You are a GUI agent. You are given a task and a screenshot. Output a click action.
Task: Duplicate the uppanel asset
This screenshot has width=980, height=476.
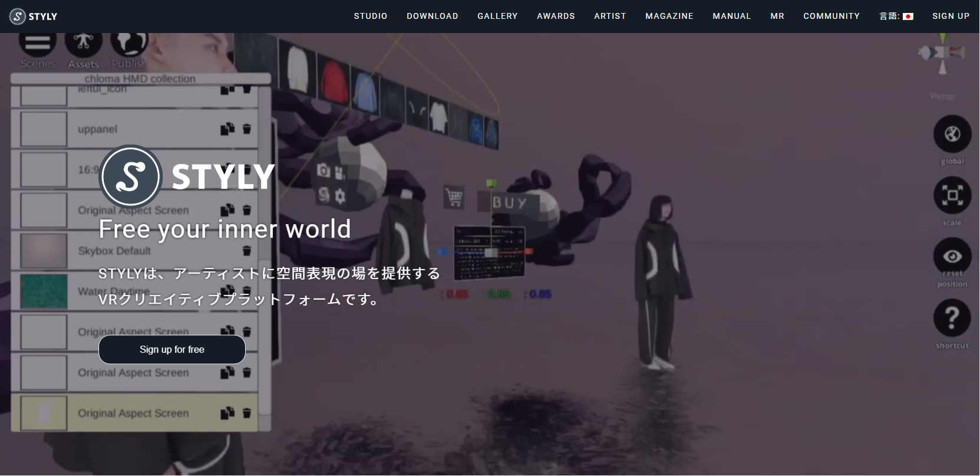[x=227, y=129]
